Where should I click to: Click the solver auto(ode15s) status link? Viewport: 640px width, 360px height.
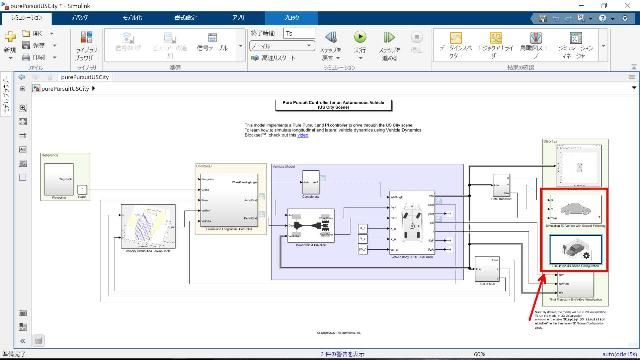point(620,354)
